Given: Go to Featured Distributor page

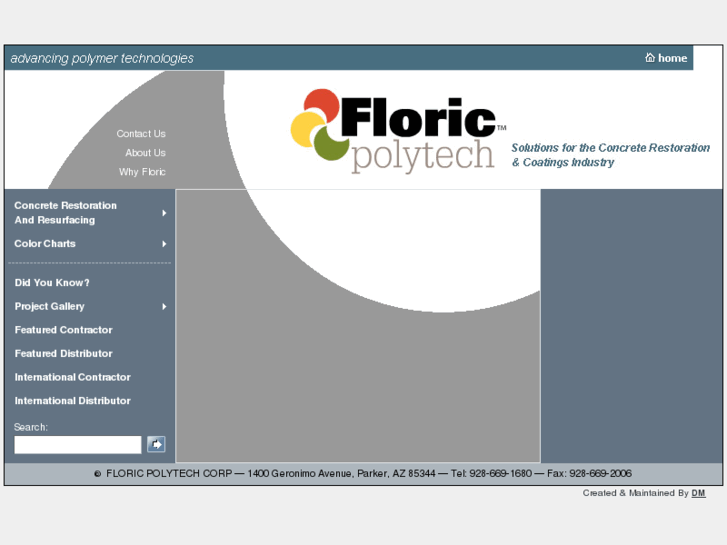Looking at the screenshot, I should [x=64, y=353].
